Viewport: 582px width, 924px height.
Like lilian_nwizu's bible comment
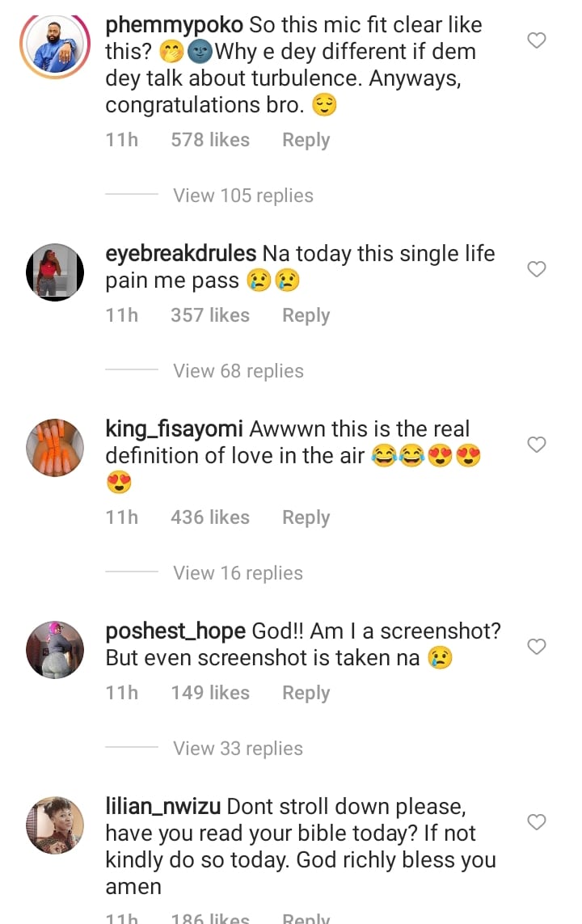(x=537, y=822)
